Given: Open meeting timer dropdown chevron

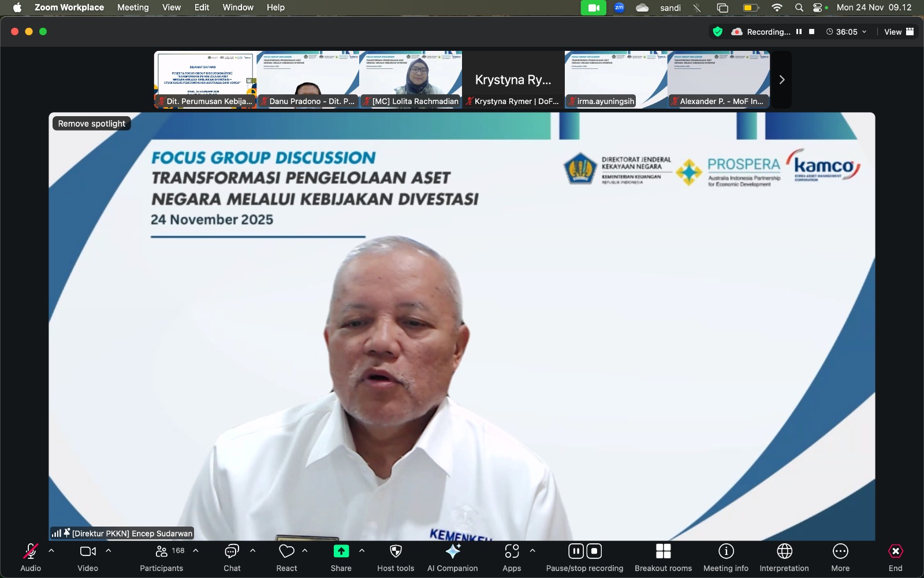Looking at the screenshot, I should (865, 32).
